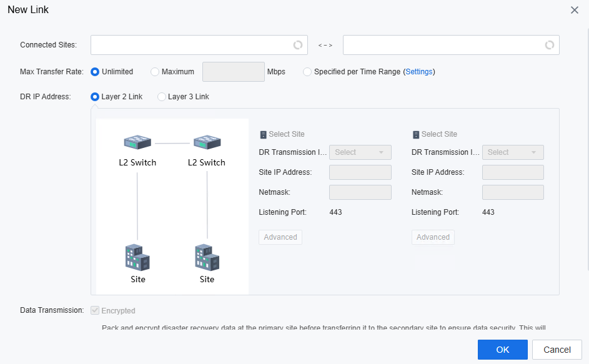Click the right Site building icon
The width and height of the screenshot is (589, 364).
click(x=207, y=258)
